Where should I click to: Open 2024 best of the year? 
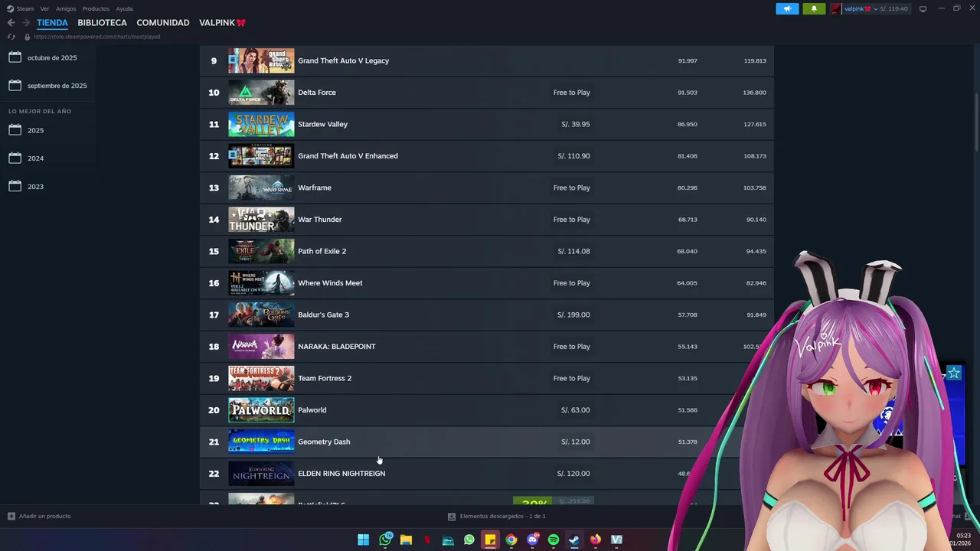point(36,158)
